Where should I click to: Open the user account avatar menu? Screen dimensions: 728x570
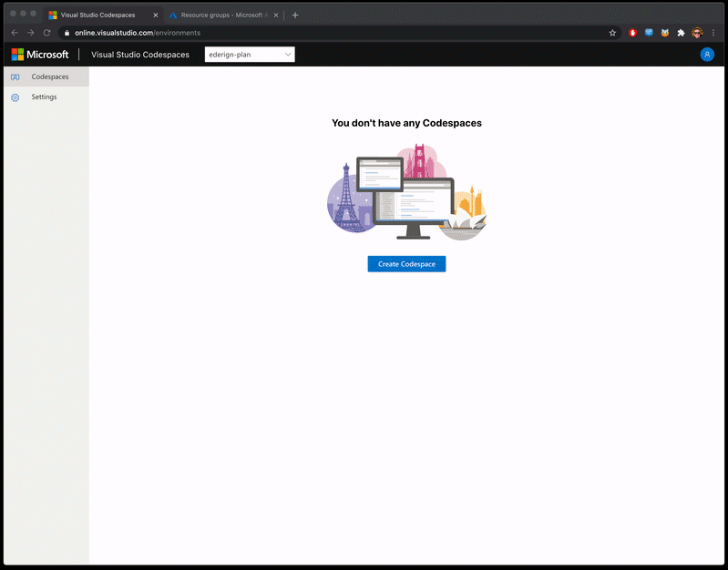tap(707, 55)
